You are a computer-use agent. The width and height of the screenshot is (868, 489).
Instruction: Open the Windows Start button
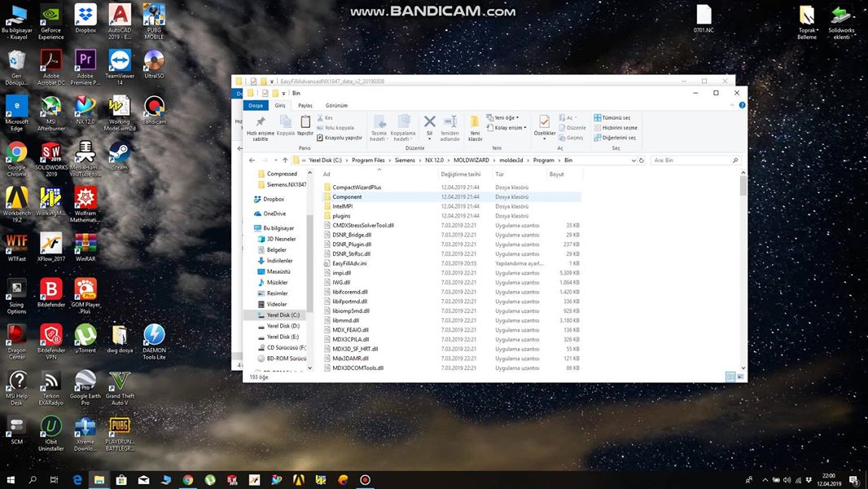(x=11, y=479)
